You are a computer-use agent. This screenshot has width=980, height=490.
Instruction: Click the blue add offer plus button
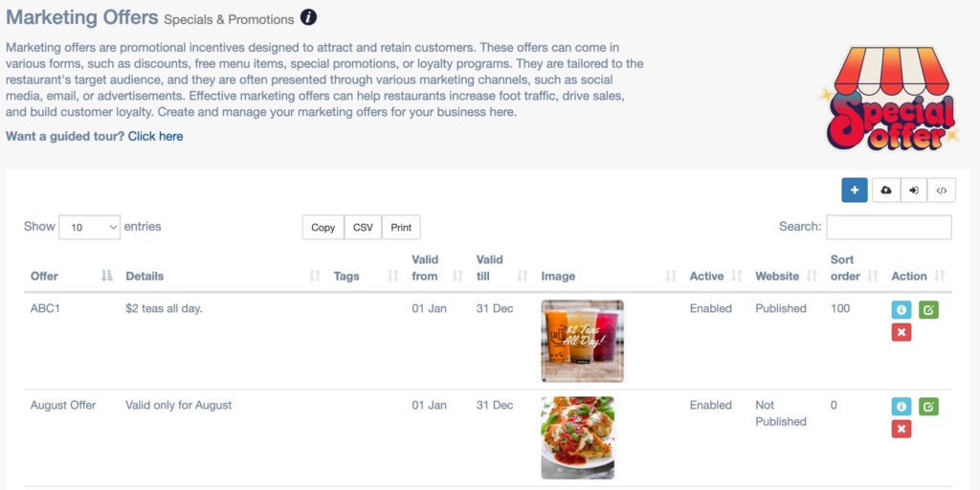(855, 190)
